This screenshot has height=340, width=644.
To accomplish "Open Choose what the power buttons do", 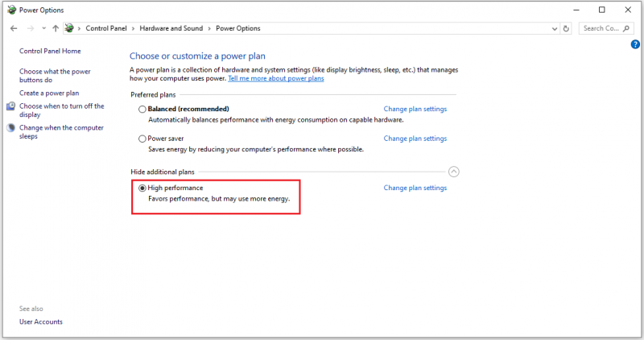I will point(55,76).
